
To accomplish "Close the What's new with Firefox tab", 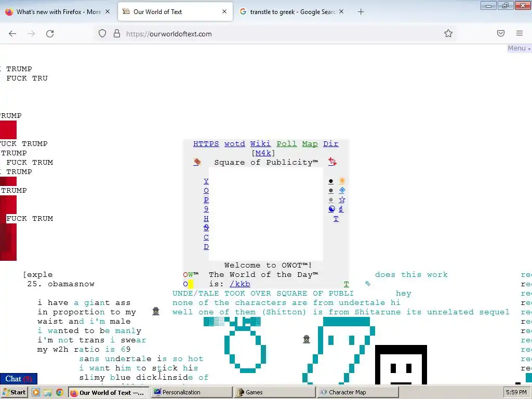I will (x=107, y=11).
